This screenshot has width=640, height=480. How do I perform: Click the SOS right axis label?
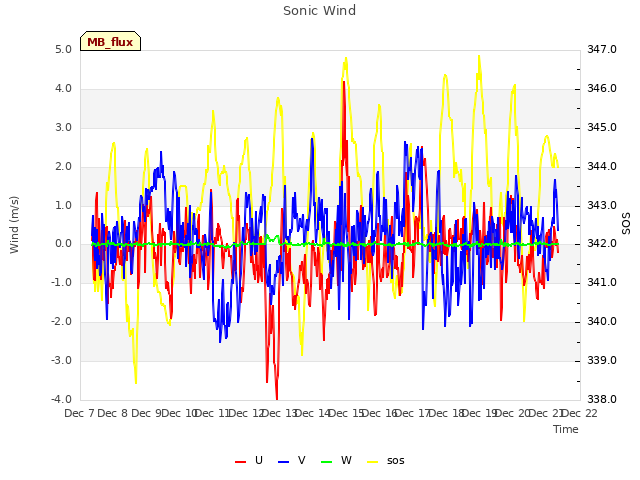(626, 224)
